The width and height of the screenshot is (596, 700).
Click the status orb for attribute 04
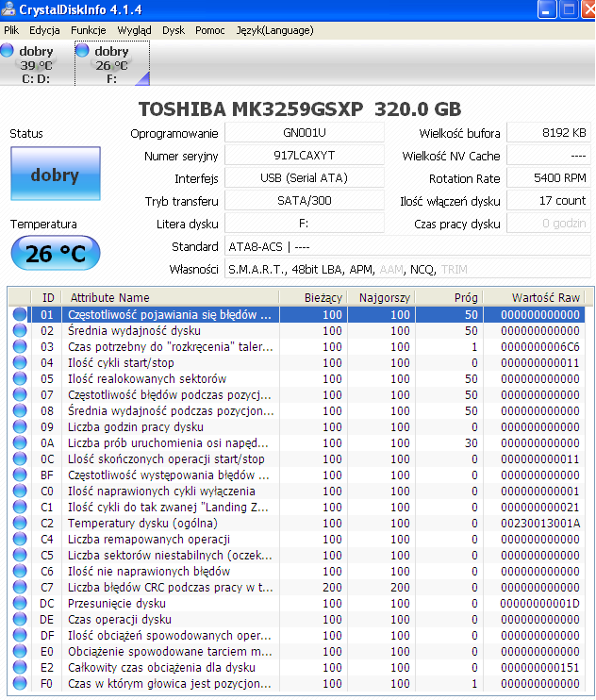tap(20, 362)
